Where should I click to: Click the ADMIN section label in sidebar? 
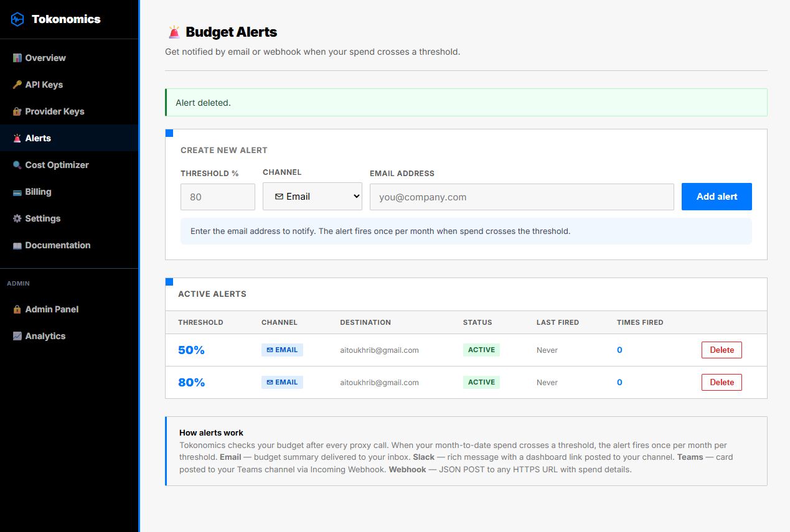[18, 283]
